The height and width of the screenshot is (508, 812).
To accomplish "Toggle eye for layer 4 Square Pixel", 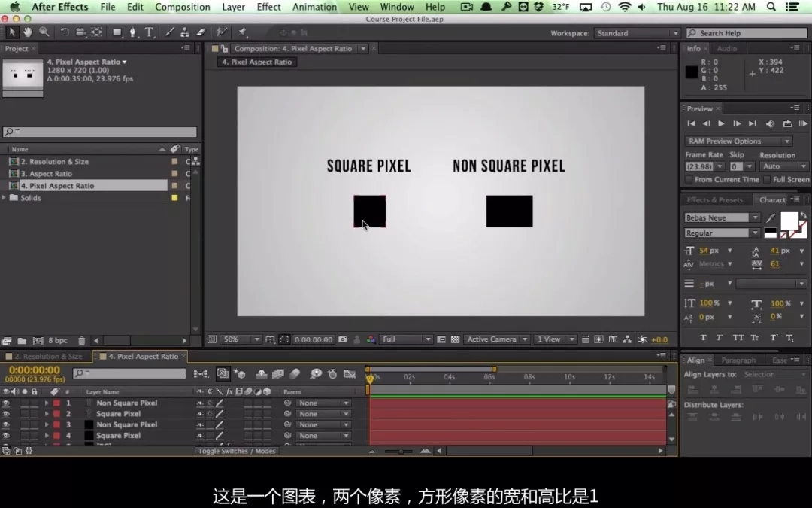I will pos(6,436).
